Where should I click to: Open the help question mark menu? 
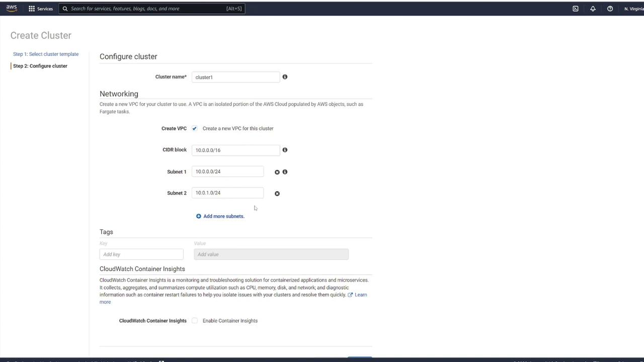point(610,9)
